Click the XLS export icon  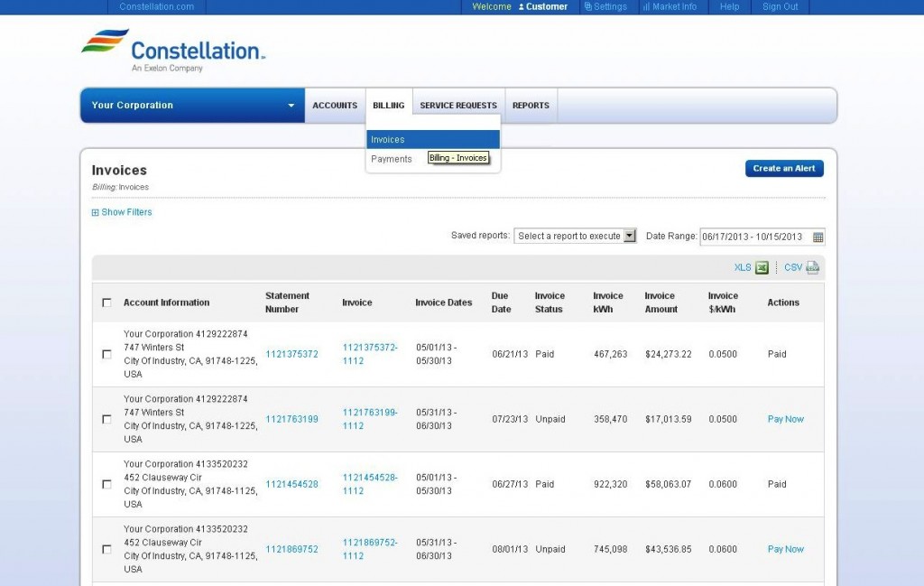[762, 267]
